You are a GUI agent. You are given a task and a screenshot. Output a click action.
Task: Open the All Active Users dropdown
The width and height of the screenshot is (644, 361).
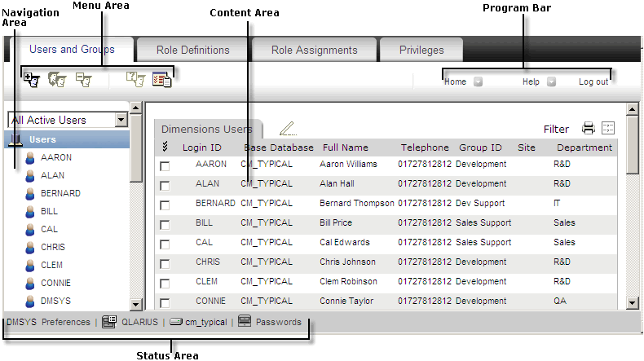tap(121, 120)
